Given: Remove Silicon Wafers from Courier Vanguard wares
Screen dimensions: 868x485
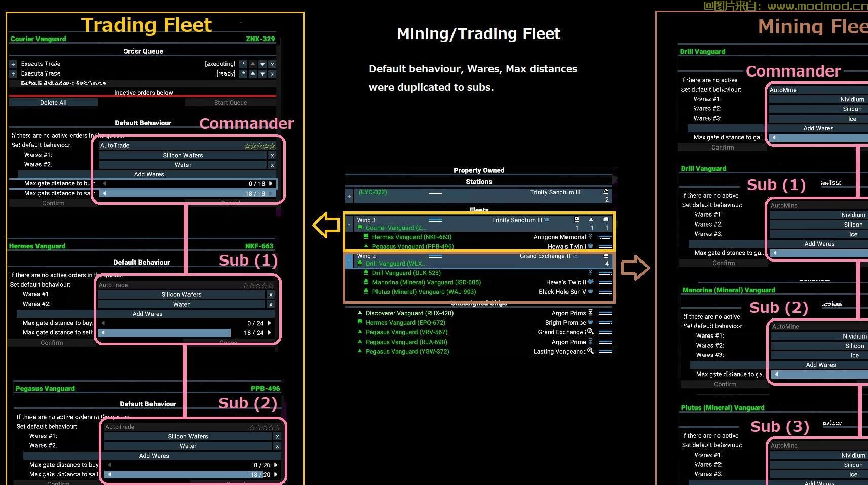Looking at the screenshot, I should tap(272, 156).
